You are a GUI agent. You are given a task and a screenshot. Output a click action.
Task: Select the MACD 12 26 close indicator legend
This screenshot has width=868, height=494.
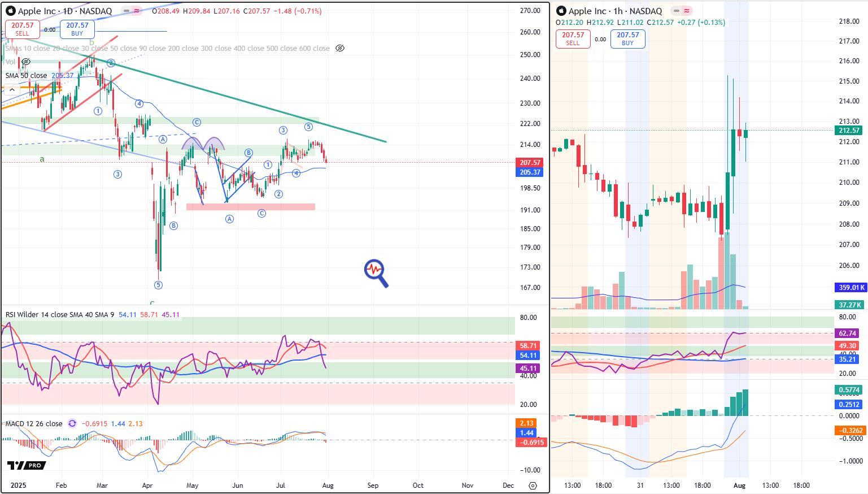tap(34, 423)
